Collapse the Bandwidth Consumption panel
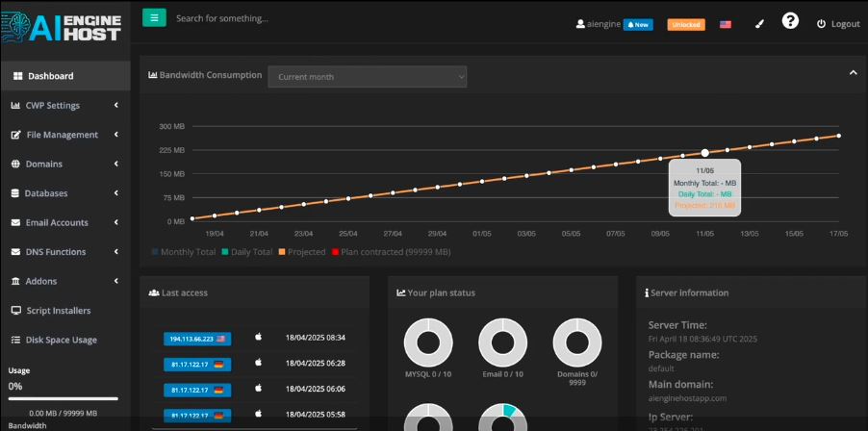 pos(853,73)
